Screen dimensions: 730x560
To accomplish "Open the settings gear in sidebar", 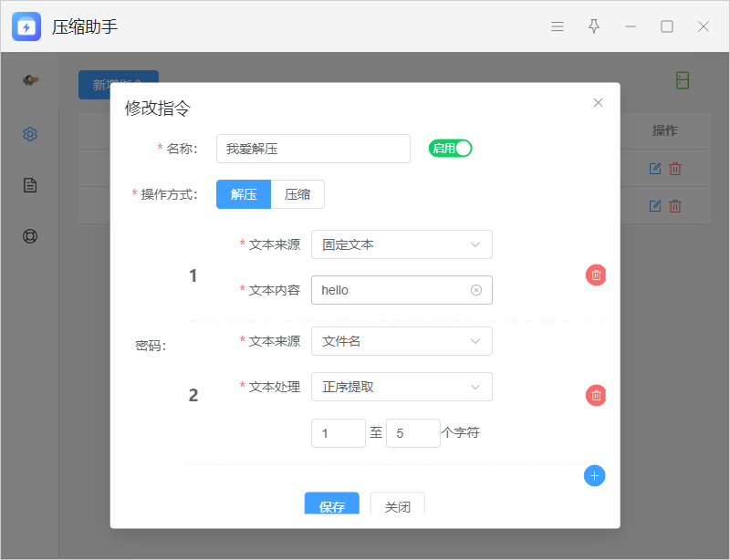I will (x=30, y=134).
